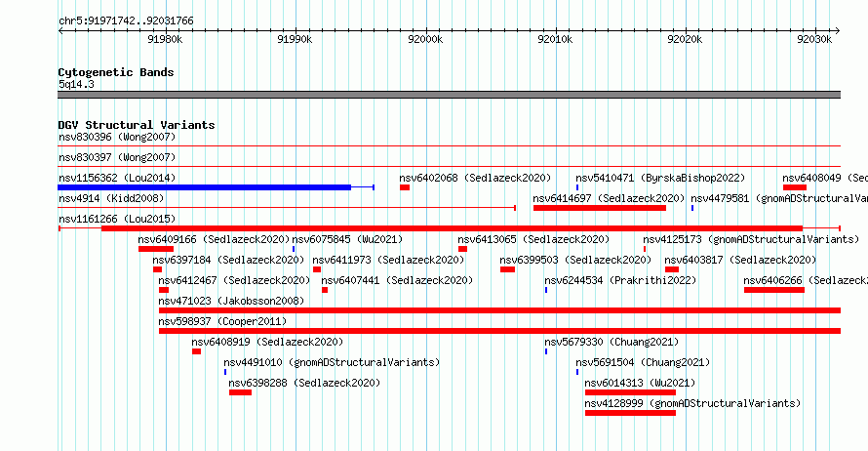The width and height of the screenshot is (868, 451).
Task: Click the red nsv6414697 variant bar
Action: click(x=600, y=208)
